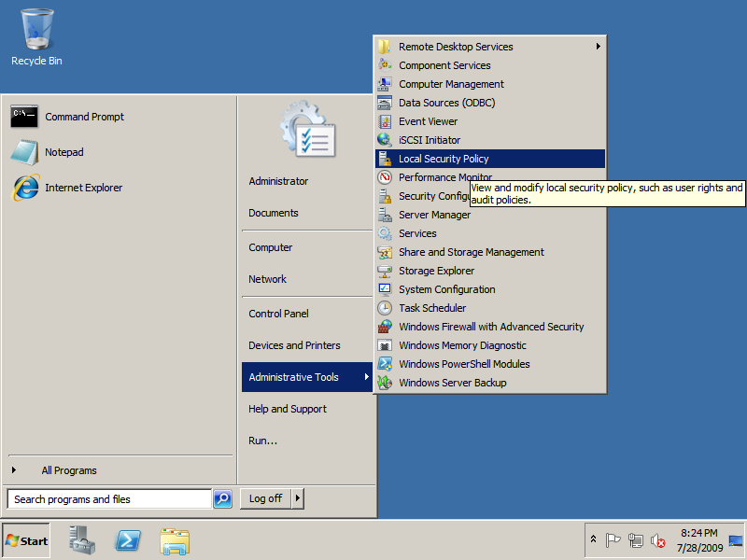Open Control Panel from Start menu
Viewport: 747px width, 560px height.
click(x=307, y=314)
